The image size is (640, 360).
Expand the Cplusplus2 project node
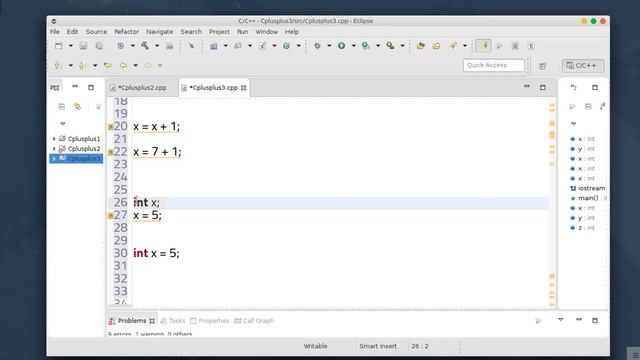tap(54, 149)
